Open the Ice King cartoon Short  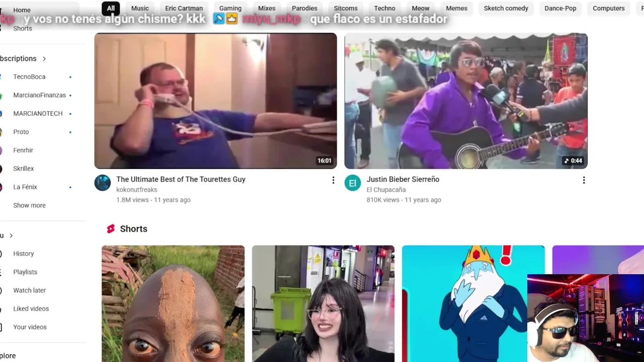click(x=473, y=304)
